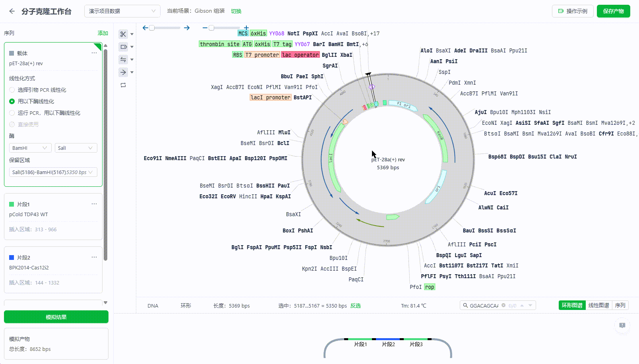Click the green 保存产物 button

click(x=613, y=11)
